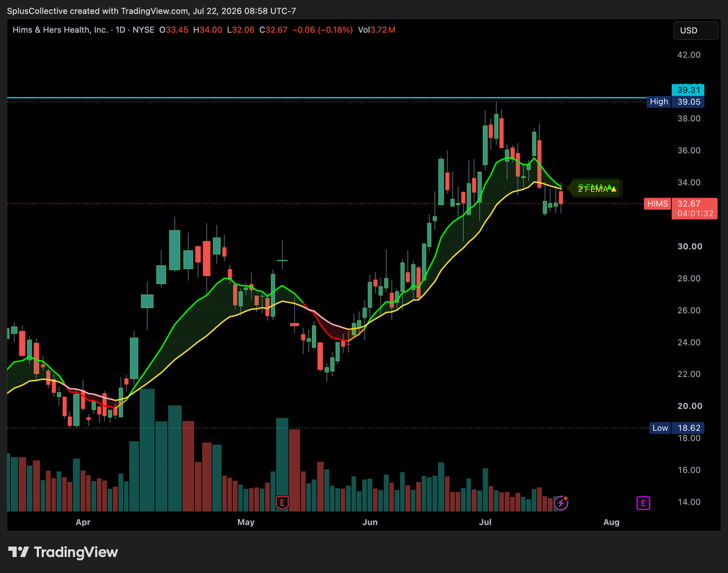728x573 pixels.
Task: Click the 30.00 level on the price axis
Action: click(689, 246)
